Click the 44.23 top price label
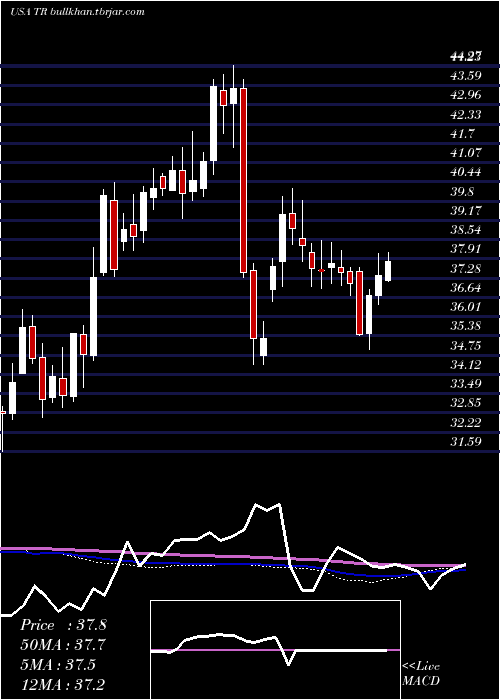The width and height of the screenshot is (500, 700). coord(466,56)
